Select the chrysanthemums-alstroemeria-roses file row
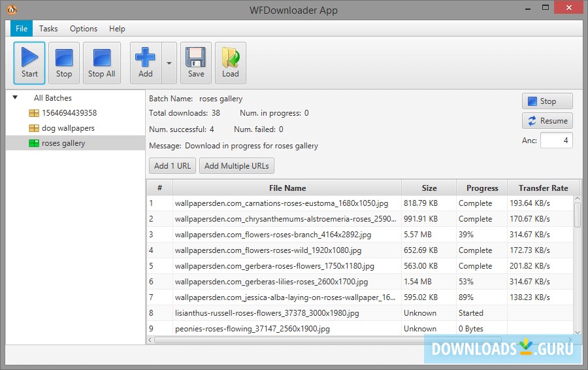Viewport: 588px width, 370px height. click(x=360, y=219)
